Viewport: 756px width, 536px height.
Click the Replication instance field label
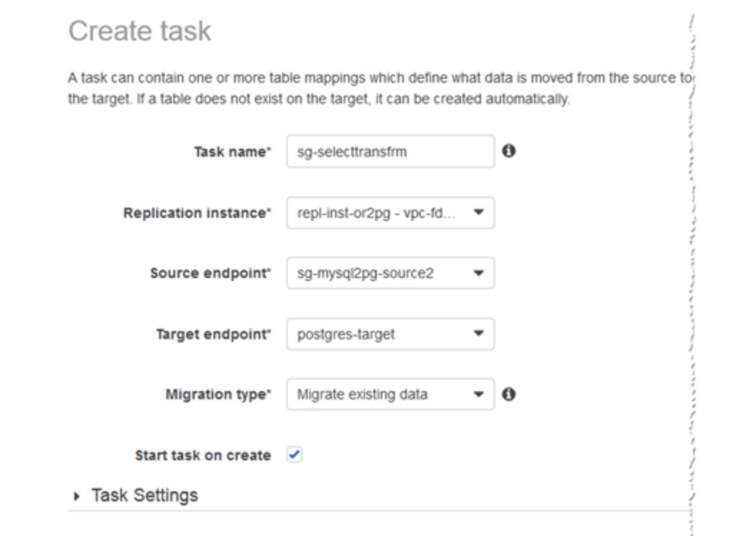(198, 213)
